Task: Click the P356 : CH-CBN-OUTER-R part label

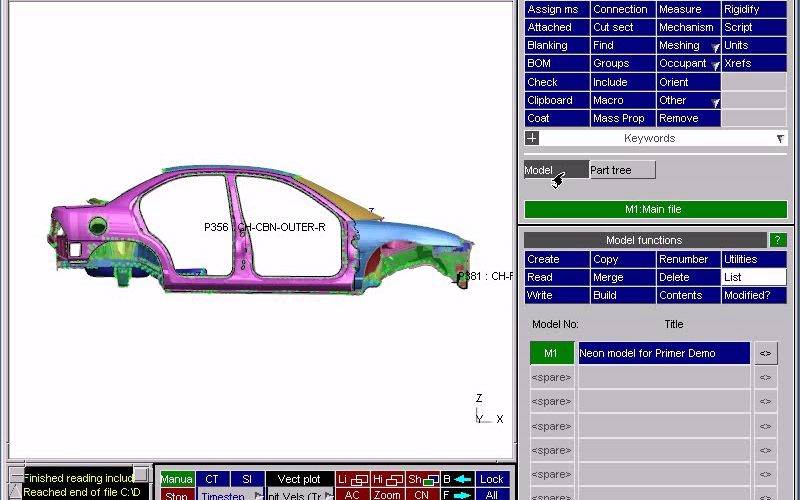Action: [265, 228]
